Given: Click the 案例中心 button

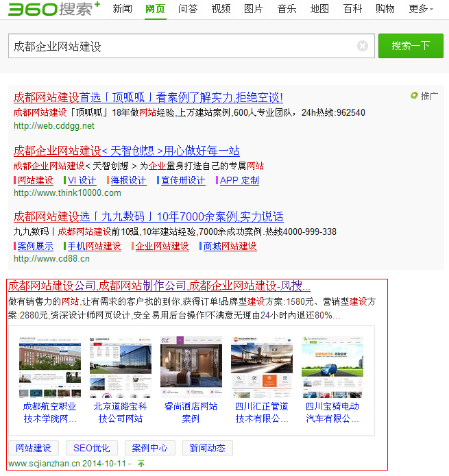Looking at the screenshot, I should point(149,448).
